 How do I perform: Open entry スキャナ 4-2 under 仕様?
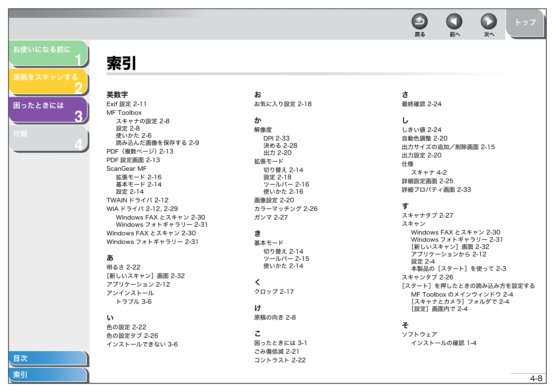(429, 172)
